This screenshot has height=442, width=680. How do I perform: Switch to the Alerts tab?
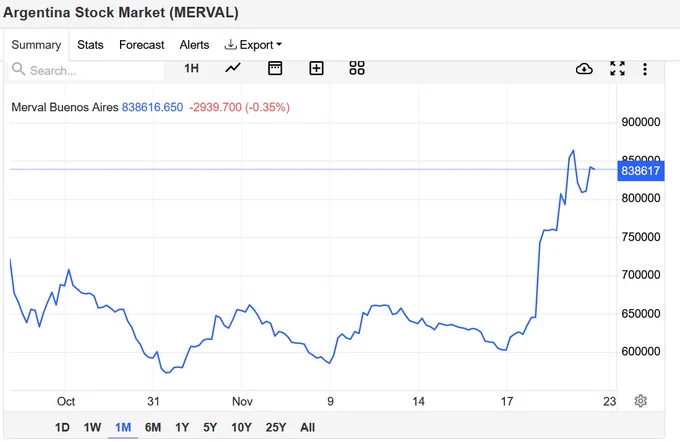pos(194,45)
